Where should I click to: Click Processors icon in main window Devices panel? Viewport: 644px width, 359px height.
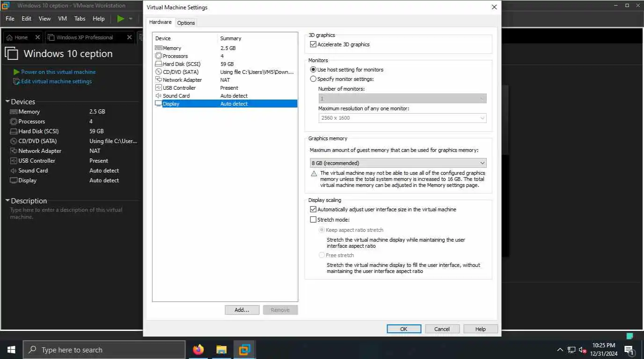point(14,122)
